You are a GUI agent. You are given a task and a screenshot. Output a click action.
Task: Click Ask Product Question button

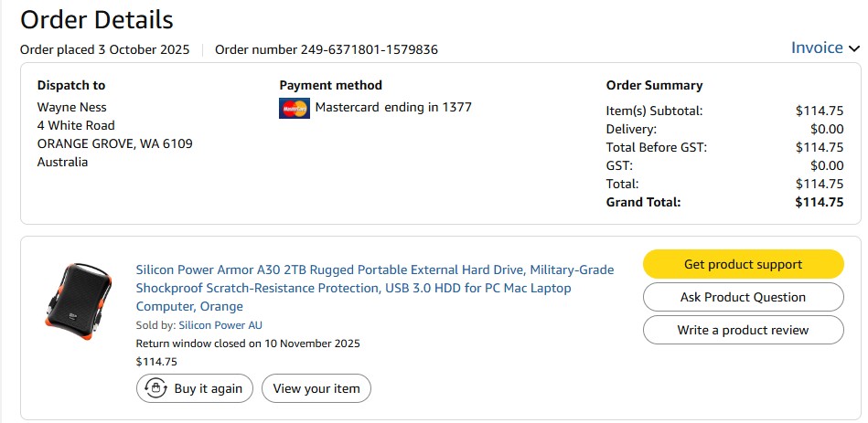point(743,297)
